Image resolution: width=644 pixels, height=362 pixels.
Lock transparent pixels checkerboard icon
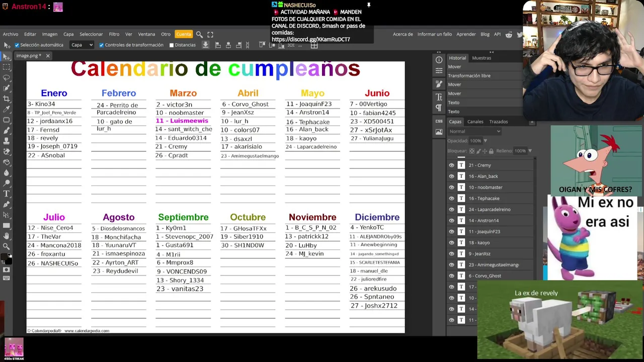(x=472, y=151)
